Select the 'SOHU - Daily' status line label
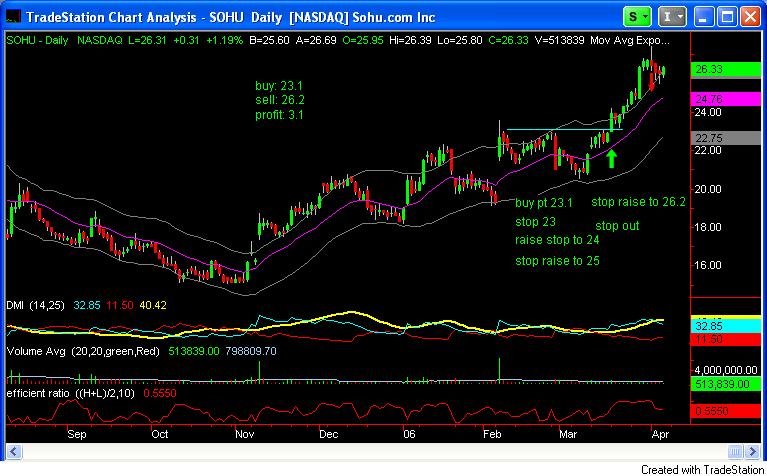The image size is (767, 476). click(x=37, y=41)
